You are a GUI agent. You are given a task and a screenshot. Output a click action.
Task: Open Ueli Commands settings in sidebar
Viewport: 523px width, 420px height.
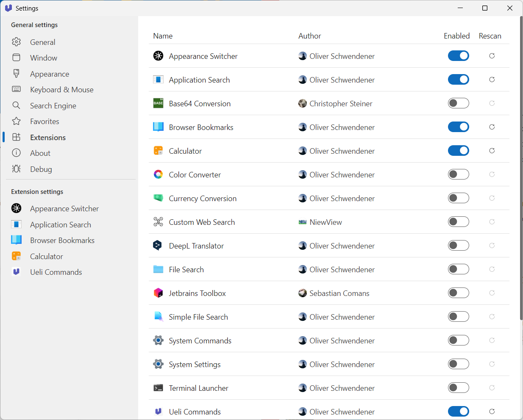click(56, 272)
